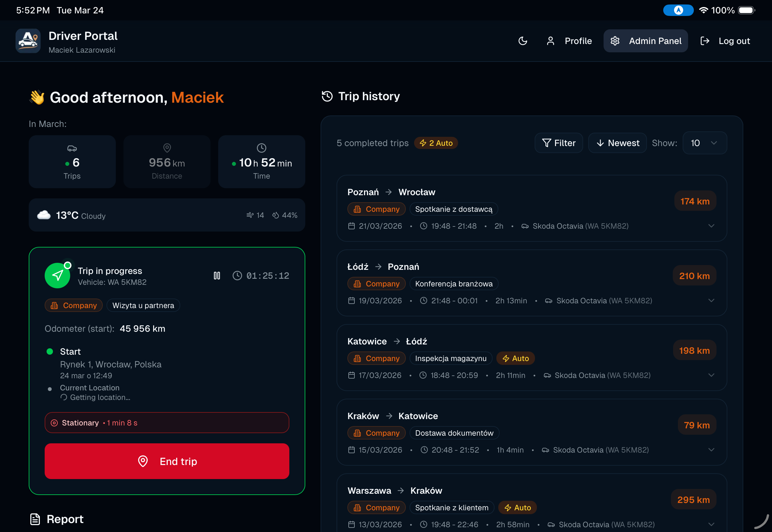The image size is (772, 532).
Task: Sort trips by Newest
Action: 617,143
